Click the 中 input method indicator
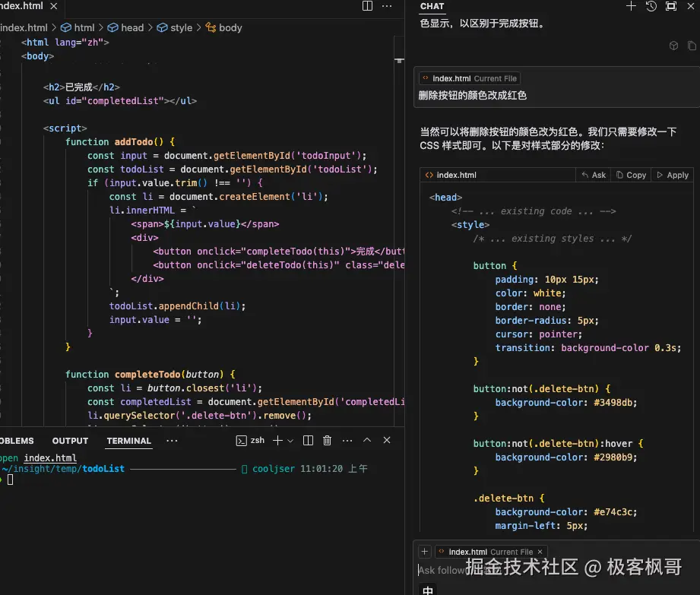Image resolution: width=700 pixels, height=595 pixels. pos(428,590)
